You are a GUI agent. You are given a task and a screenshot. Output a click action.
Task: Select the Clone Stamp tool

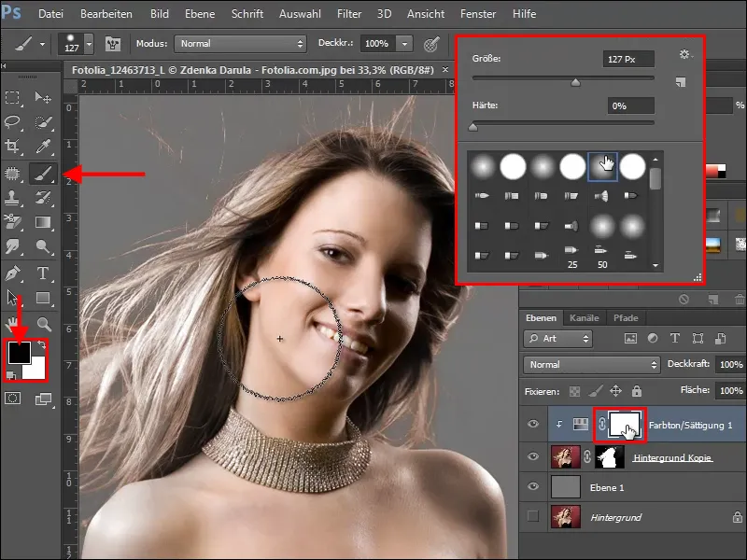click(12, 197)
